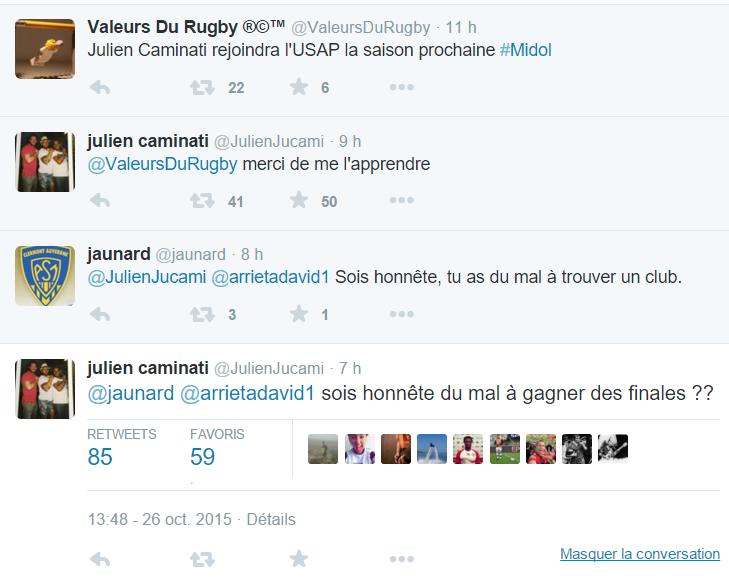Screen dimensions: 729x583
Task: Favorite the Valeurs Du Rugby tweet
Action: (299, 87)
